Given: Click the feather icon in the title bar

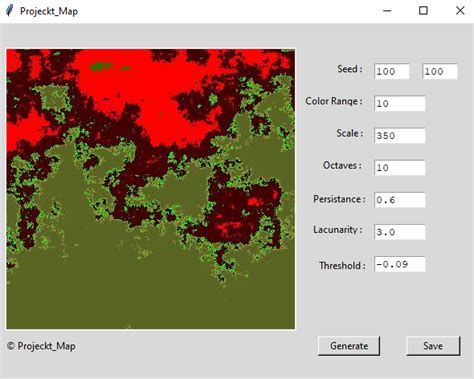Looking at the screenshot, I should (x=10, y=11).
